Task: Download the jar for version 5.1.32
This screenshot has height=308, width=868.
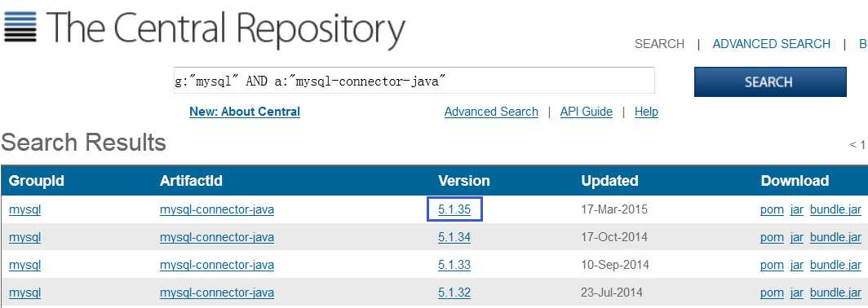Action: [x=796, y=293]
